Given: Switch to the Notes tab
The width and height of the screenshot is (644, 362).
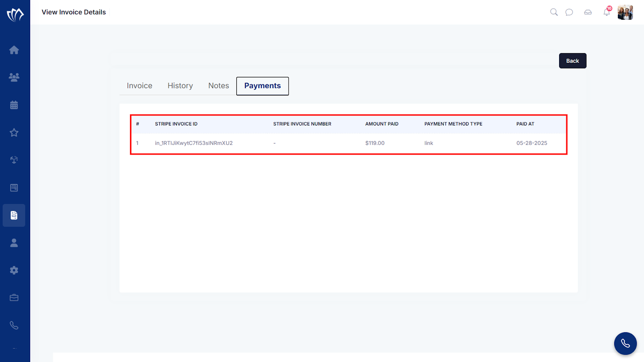Looking at the screenshot, I should tap(219, 86).
